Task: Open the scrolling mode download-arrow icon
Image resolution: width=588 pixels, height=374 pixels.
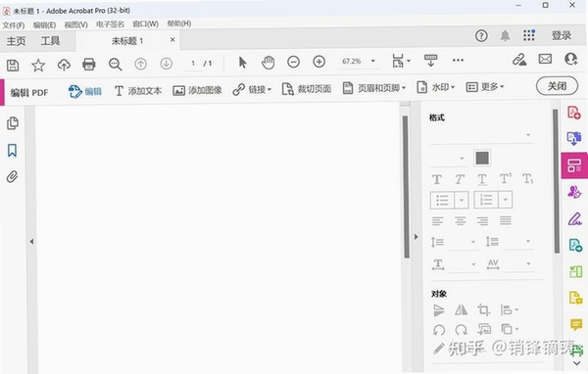Action: point(430,60)
